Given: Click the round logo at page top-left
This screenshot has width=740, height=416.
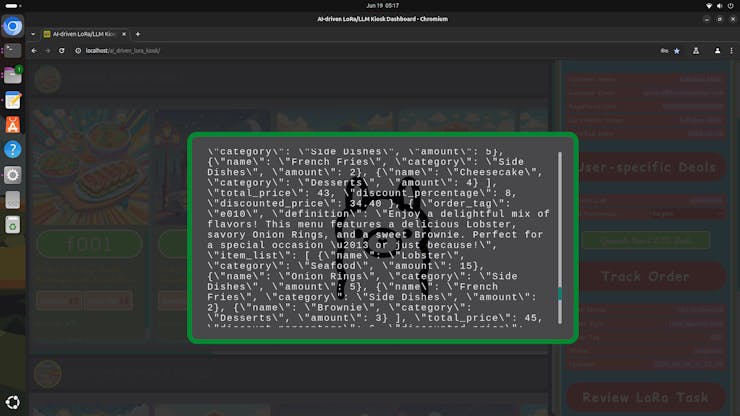Looking at the screenshot, I should [x=48, y=79].
